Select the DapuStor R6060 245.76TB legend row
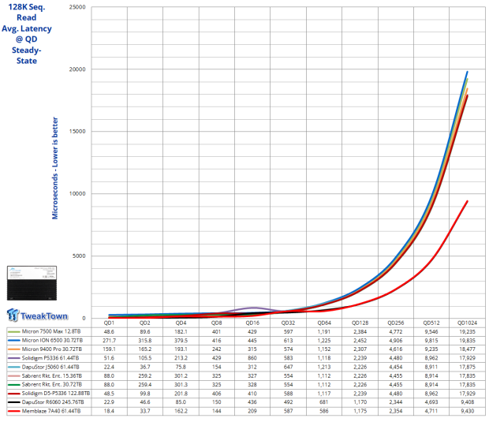The height and width of the screenshot is (448, 489). [49, 402]
